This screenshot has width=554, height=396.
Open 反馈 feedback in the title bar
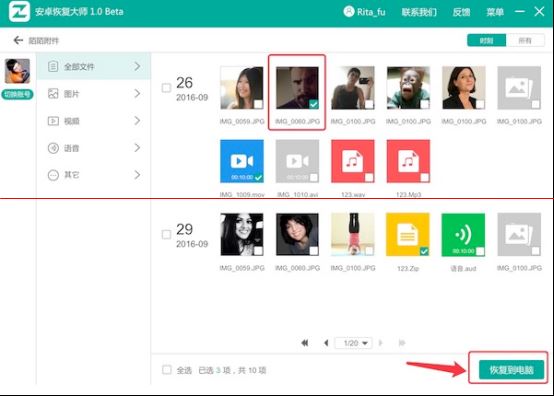pyautogui.click(x=461, y=12)
